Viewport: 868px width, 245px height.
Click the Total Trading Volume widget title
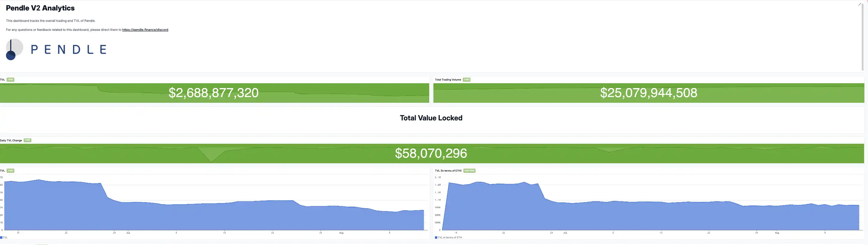pyautogui.click(x=447, y=80)
